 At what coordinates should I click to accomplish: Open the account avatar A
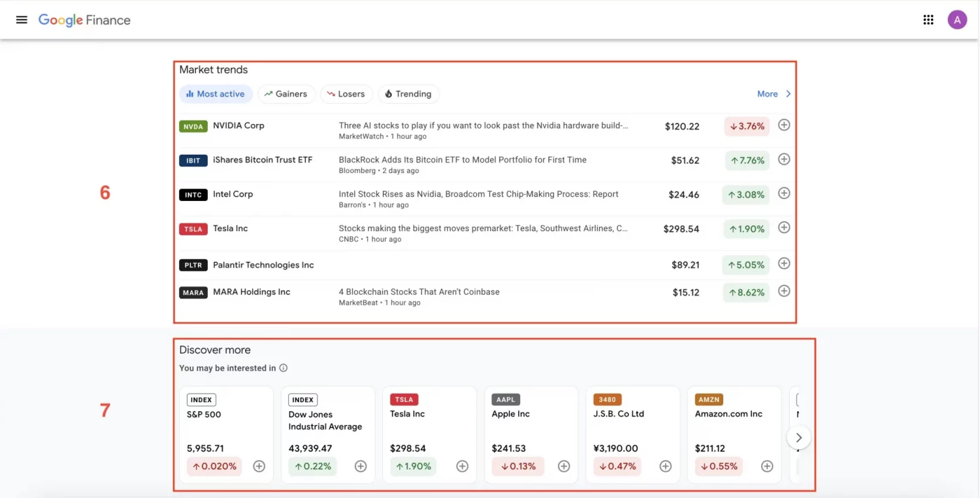957,20
